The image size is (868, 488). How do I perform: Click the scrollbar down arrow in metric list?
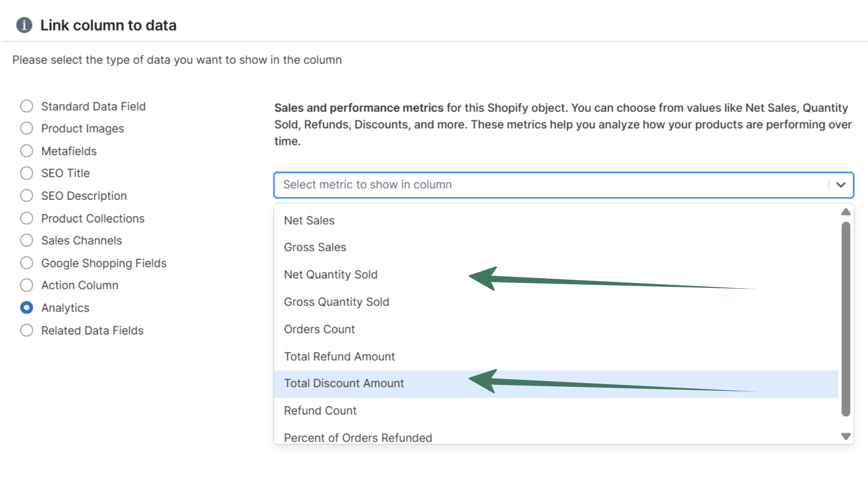(844, 436)
